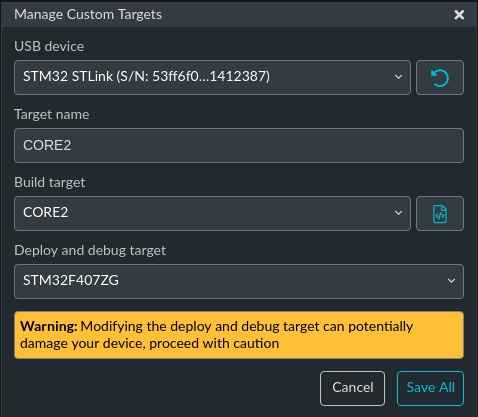478x417 pixels.
Task: Close the Manage Custom Targets dialog
Action: pyautogui.click(x=459, y=15)
